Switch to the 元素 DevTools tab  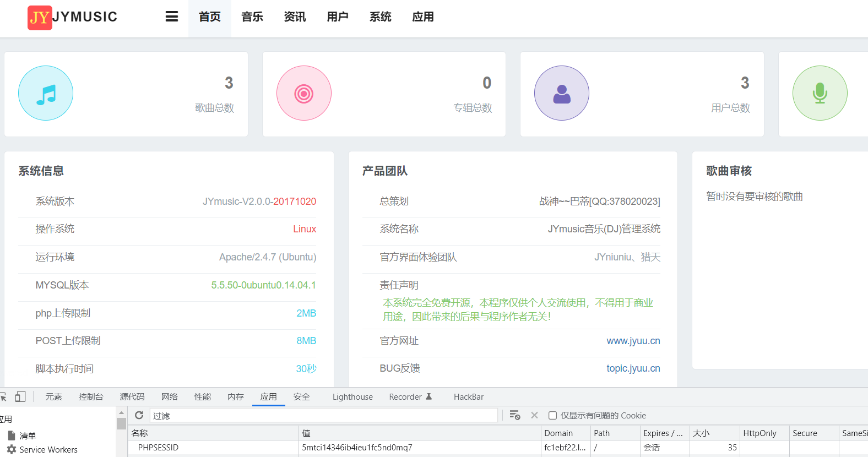[53, 396]
